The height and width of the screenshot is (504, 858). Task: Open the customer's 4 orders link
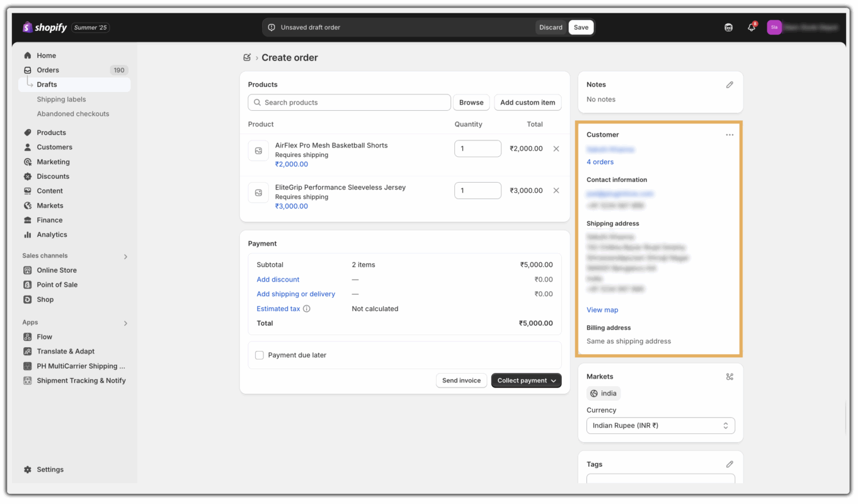click(x=600, y=162)
